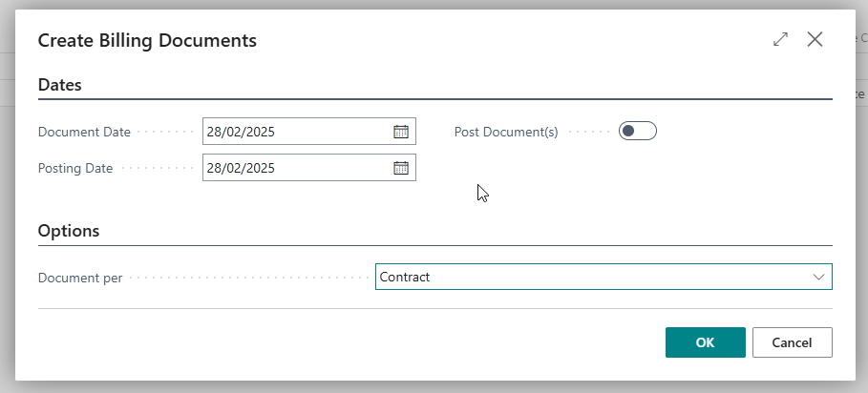Open the Posting Date calendar picker

click(x=401, y=168)
